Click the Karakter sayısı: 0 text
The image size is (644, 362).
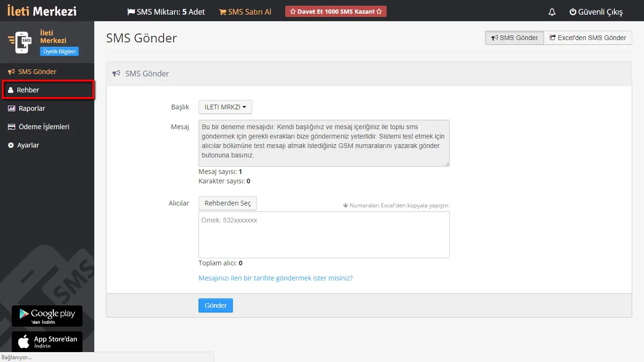(224, 181)
